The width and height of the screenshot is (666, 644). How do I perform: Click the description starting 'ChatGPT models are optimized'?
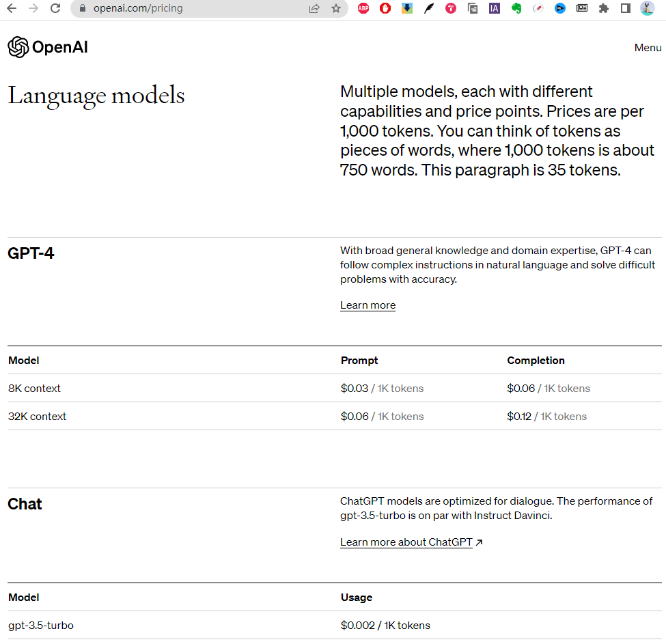[496, 508]
